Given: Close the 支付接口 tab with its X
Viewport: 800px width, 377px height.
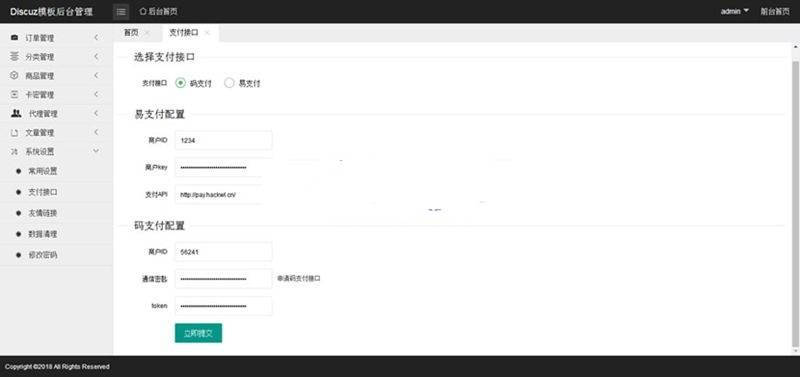Looking at the screenshot, I should pyautogui.click(x=207, y=33).
